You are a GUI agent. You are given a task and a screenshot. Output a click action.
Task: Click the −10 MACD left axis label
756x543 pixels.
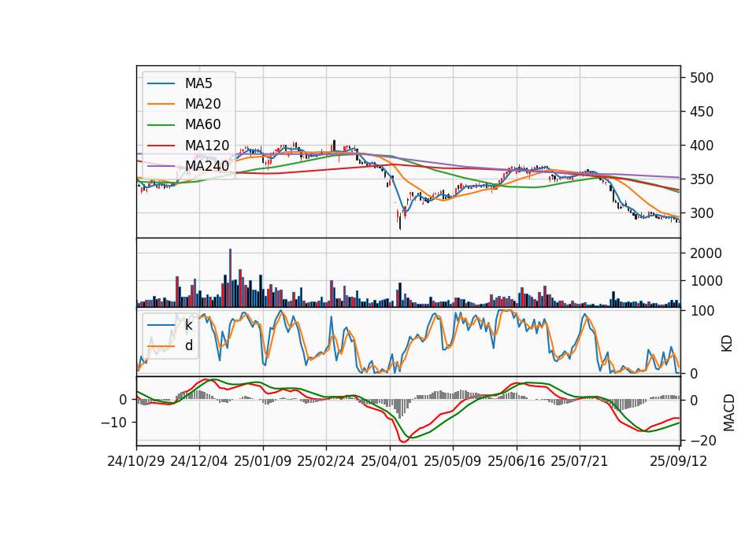click(x=114, y=423)
